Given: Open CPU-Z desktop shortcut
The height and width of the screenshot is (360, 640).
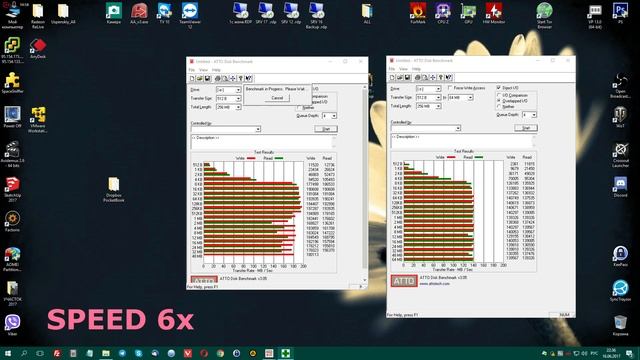Looking at the screenshot, I should pyautogui.click(x=443, y=13).
